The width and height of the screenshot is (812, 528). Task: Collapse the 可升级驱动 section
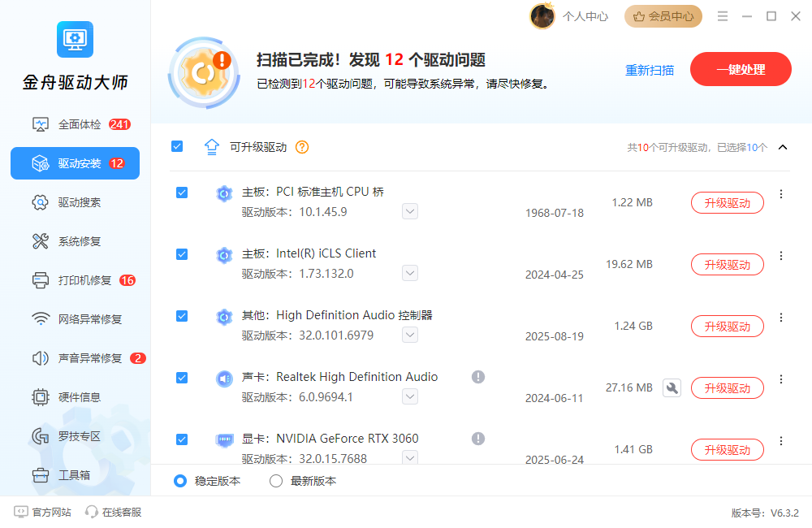tap(783, 147)
